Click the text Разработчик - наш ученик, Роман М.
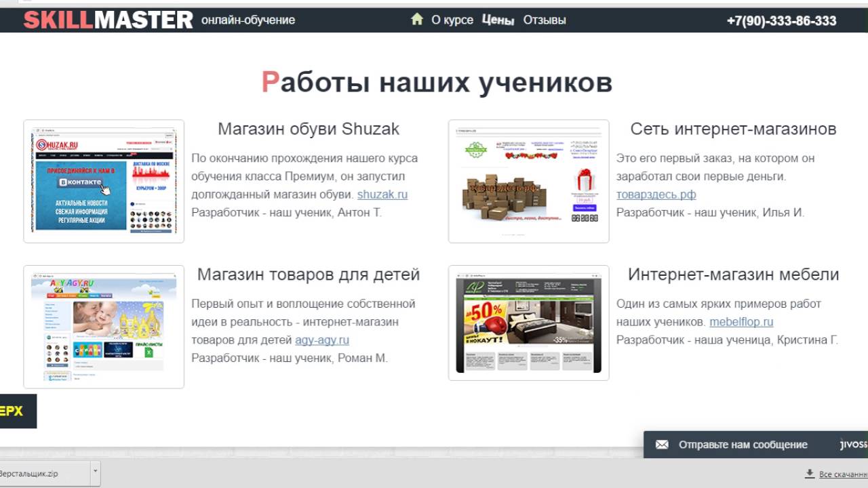This screenshot has width=868, height=488. pyautogui.click(x=290, y=358)
